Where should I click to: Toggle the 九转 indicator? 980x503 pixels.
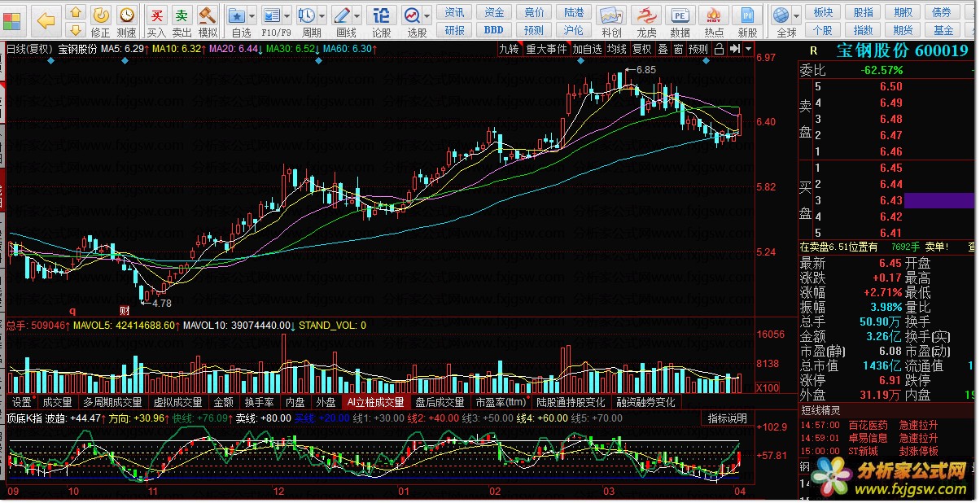coord(509,49)
